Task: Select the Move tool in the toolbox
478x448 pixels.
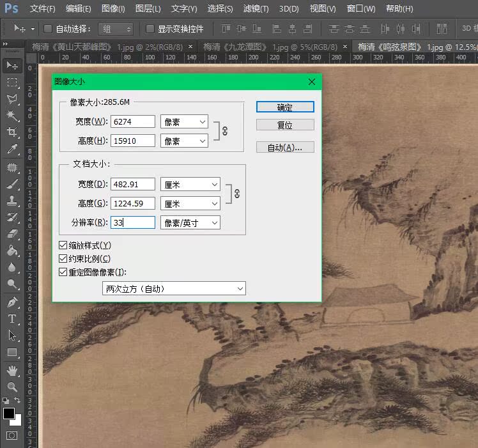Action: click(x=12, y=66)
